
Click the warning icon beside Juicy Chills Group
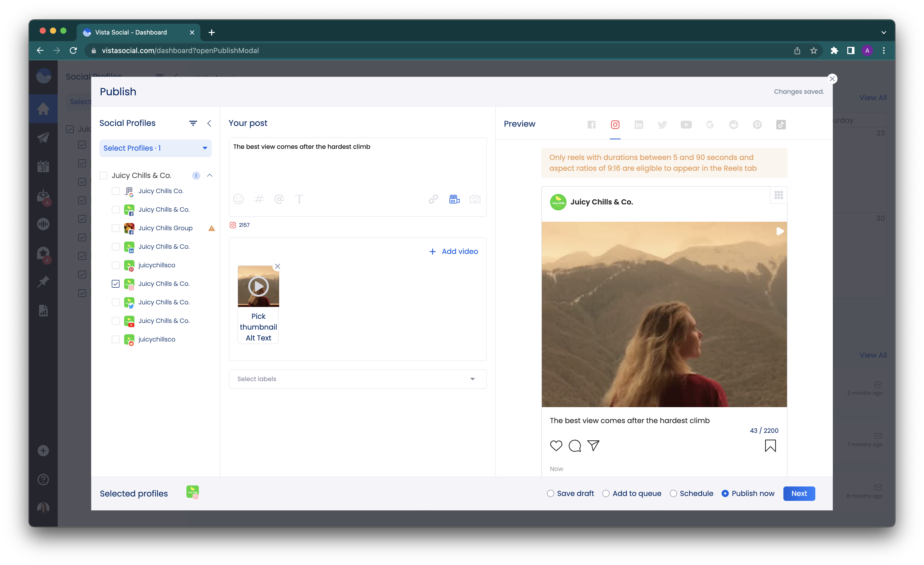pyautogui.click(x=211, y=228)
